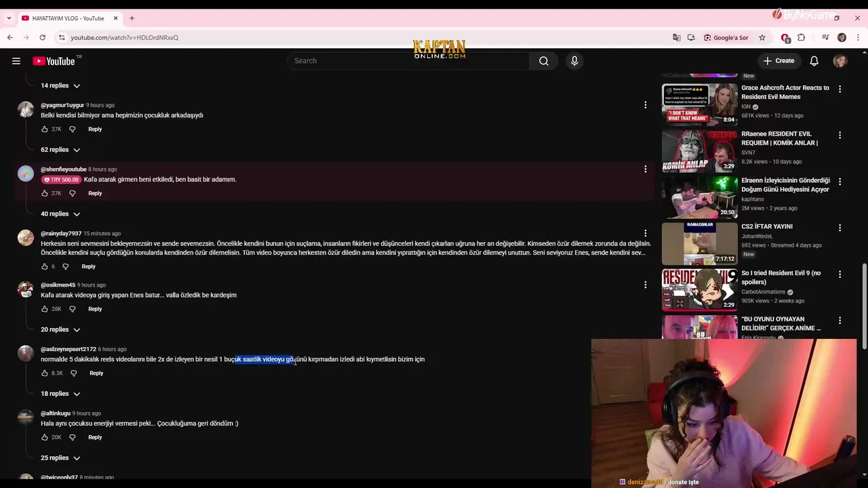Click the translate page icon
This screenshot has width=868, height=488.
[x=676, y=37]
